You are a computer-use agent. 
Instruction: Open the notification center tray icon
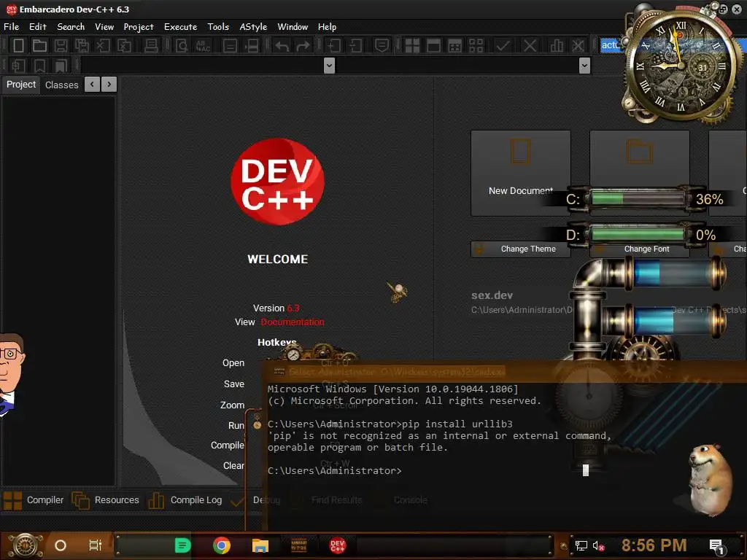(x=718, y=547)
